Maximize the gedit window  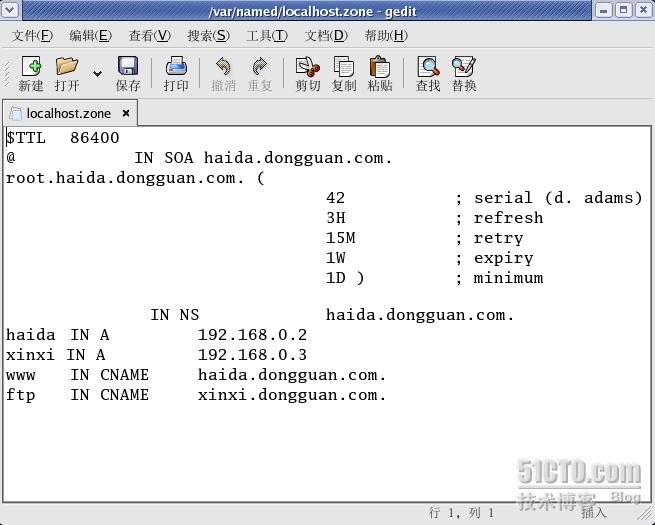pos(624,10)
